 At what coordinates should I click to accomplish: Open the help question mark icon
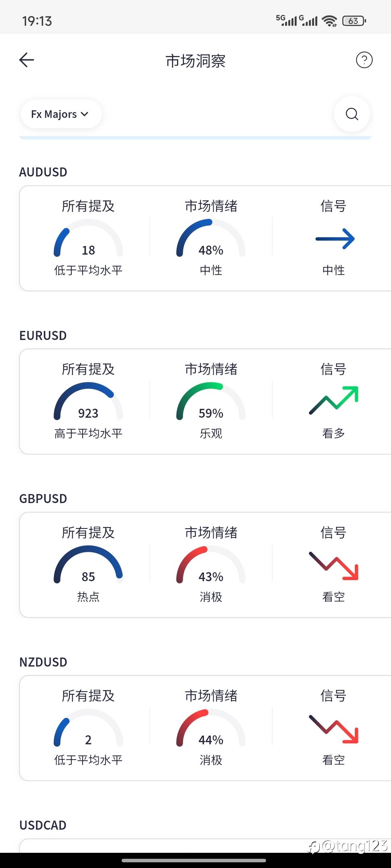click(x=364, y=60)
